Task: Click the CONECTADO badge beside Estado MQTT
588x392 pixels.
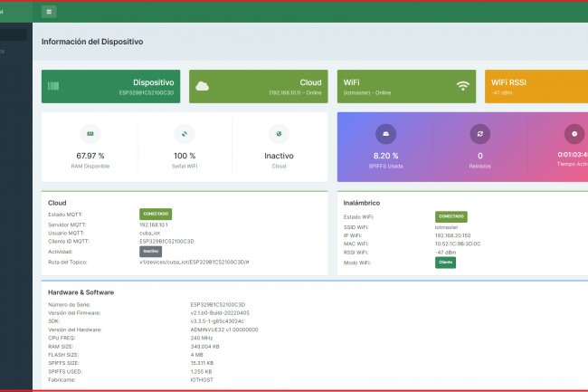Action: 156,214
